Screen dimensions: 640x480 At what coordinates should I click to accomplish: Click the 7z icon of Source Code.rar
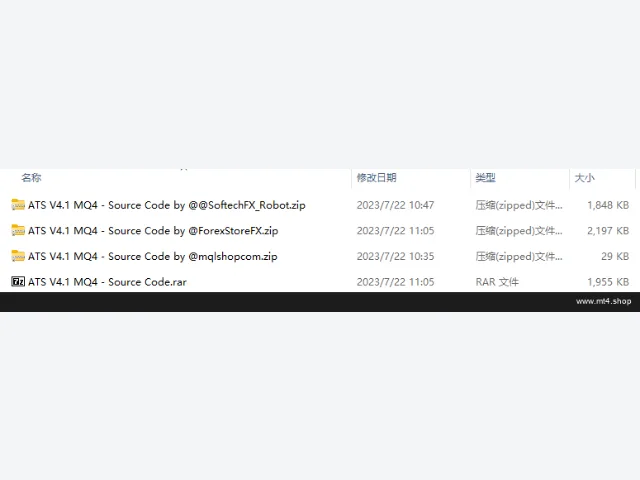coord(18,282)
